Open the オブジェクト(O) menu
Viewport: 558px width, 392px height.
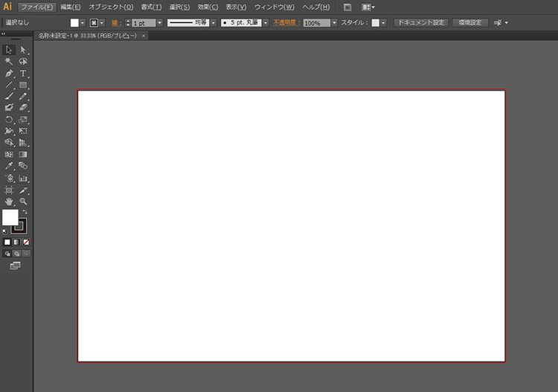point(111,7)
